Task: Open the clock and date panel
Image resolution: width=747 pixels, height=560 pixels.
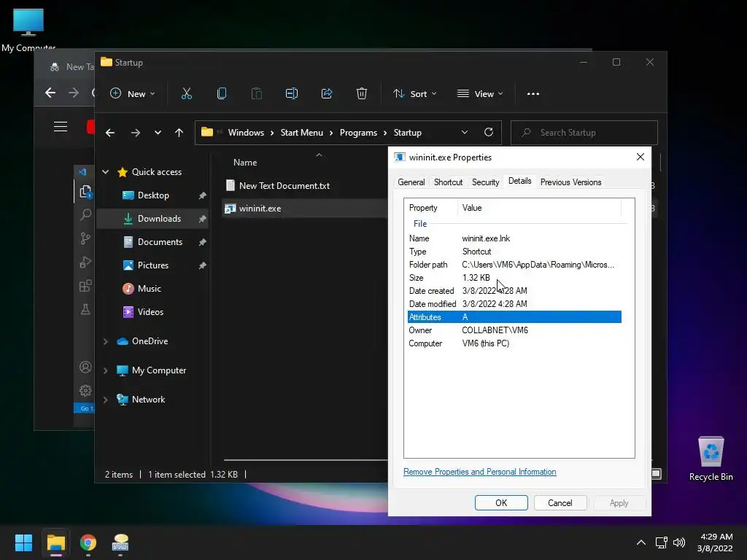Action: [x=715, y=542]
